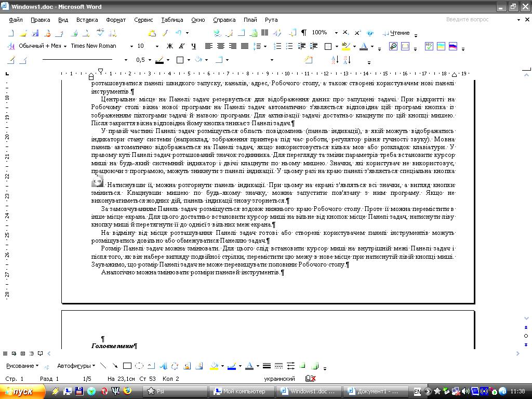Sort ascending А-Я icon
Viewport: 532px width, 399px height.
(x=335, y=60)
